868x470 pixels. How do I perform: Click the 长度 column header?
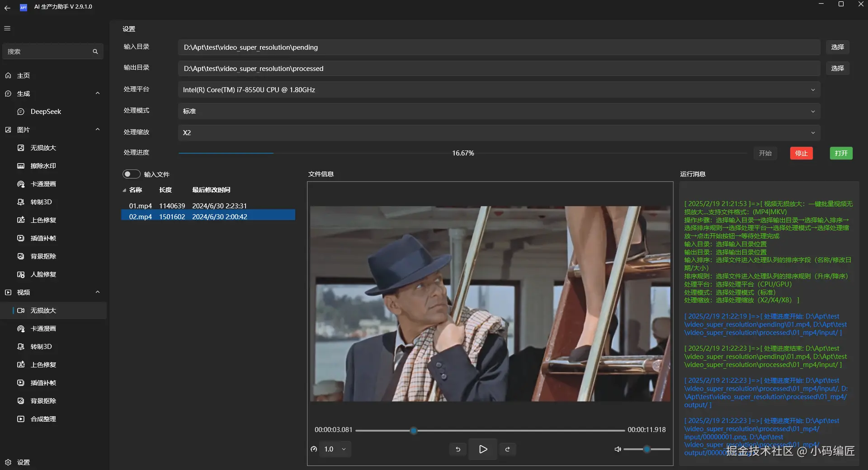pos(165,190)
